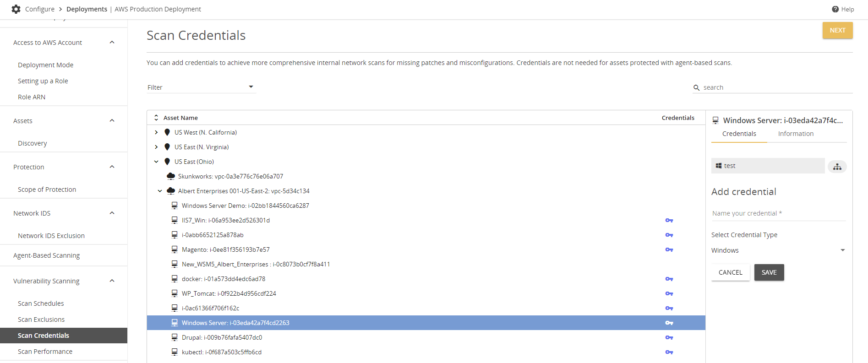This screenshot has height=363, width=868.
Task: Open Network IDS Exclusion
Action: click(x=51, y=236)
